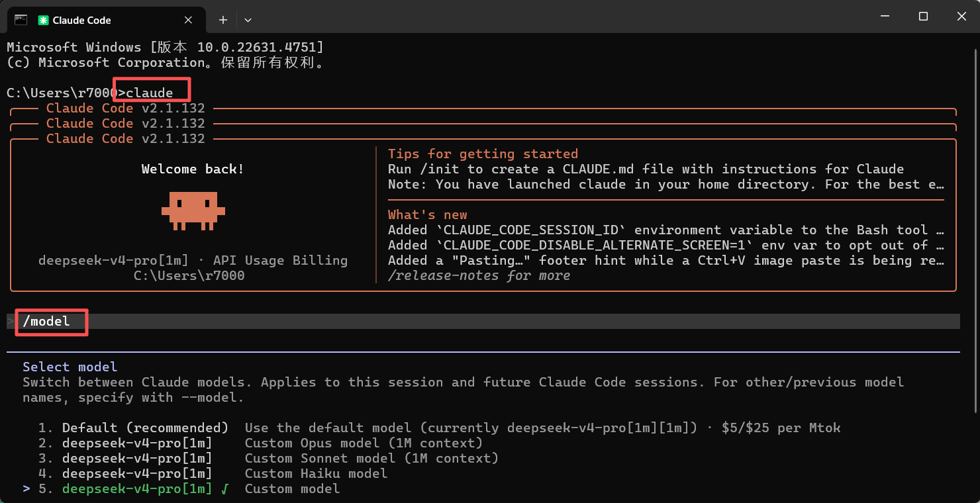Click the 'Welcome back!' text
Image resolution: width=980 pixels, height=503 pixels.
pos(193,169)
